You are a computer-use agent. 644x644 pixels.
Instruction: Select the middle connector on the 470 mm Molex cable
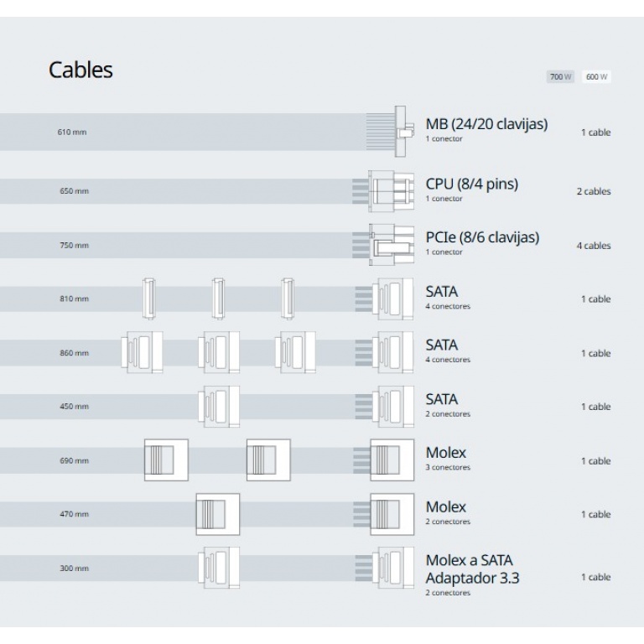(217, 514)
